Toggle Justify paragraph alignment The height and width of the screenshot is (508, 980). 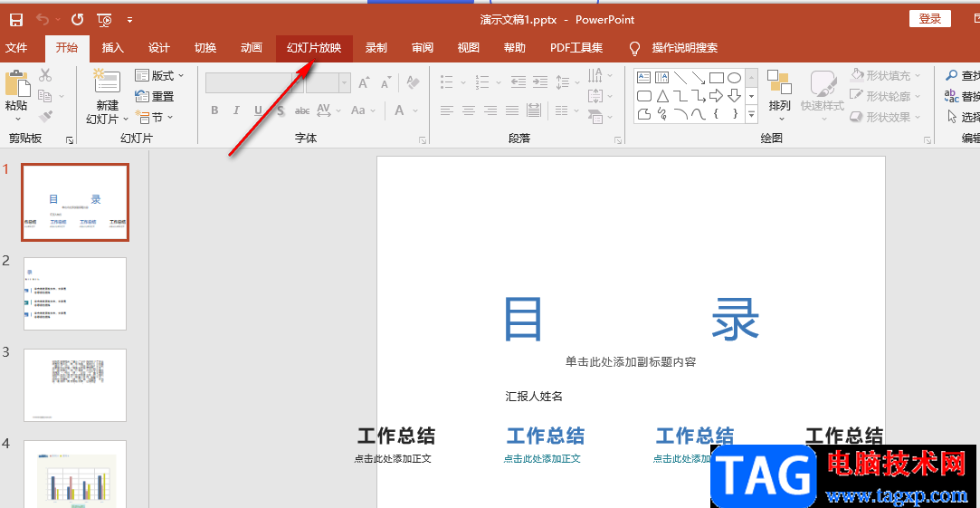[512, 110]
